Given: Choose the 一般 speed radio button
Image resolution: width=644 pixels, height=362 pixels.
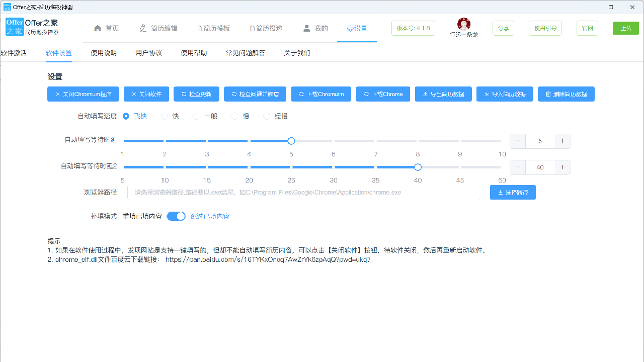Looking at the screenshot, I should tap(196, 116).
